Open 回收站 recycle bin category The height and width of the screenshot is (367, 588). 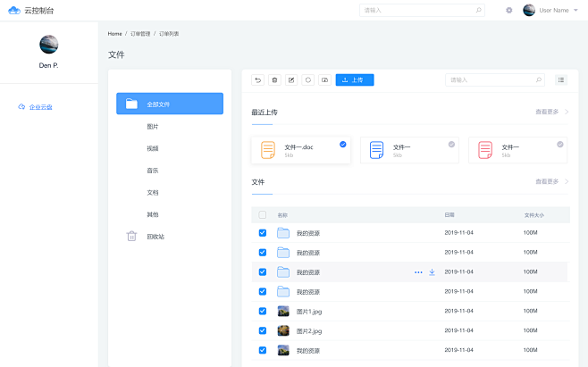(155, 237)
